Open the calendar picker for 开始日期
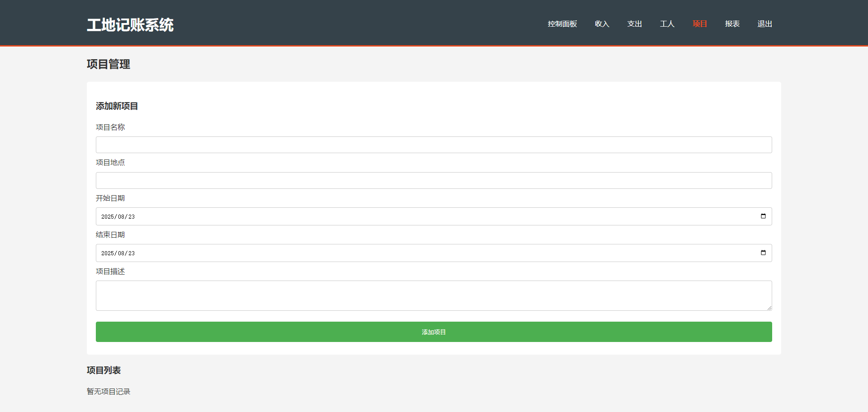This screenshot has width=868, height=412. tap(763, 216)
